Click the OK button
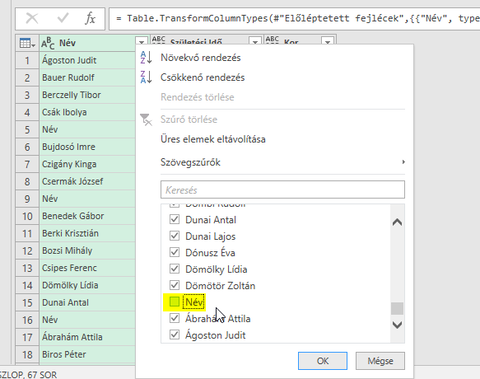480x379 pixels. coord(323,361)
